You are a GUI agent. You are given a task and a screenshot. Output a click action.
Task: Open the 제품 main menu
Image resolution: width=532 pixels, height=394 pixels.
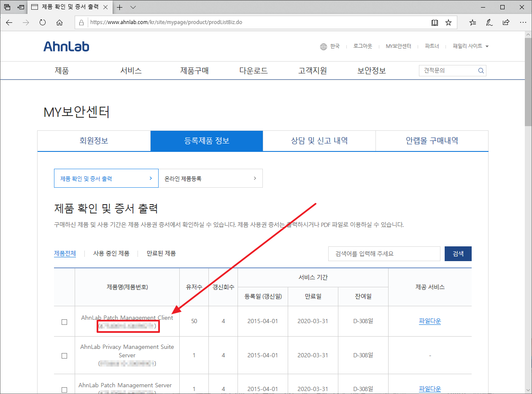pos(62,71)
